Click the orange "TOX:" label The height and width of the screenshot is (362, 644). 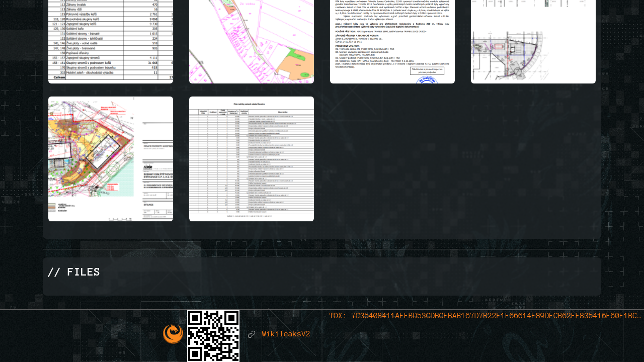tap(338, 316)
